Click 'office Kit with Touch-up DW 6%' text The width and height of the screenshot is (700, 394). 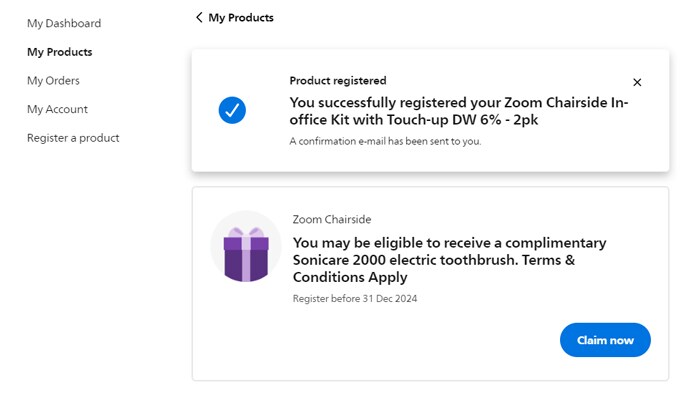(395, 120)
